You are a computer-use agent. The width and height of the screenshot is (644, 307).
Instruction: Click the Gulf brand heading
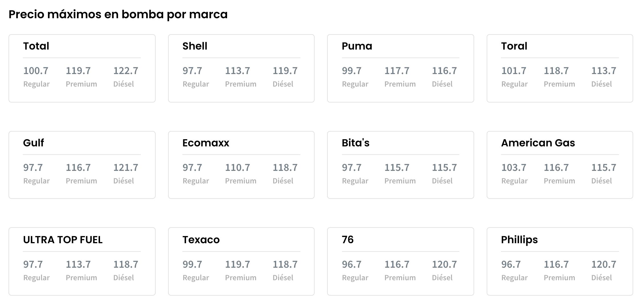click(x=34, y=143)
